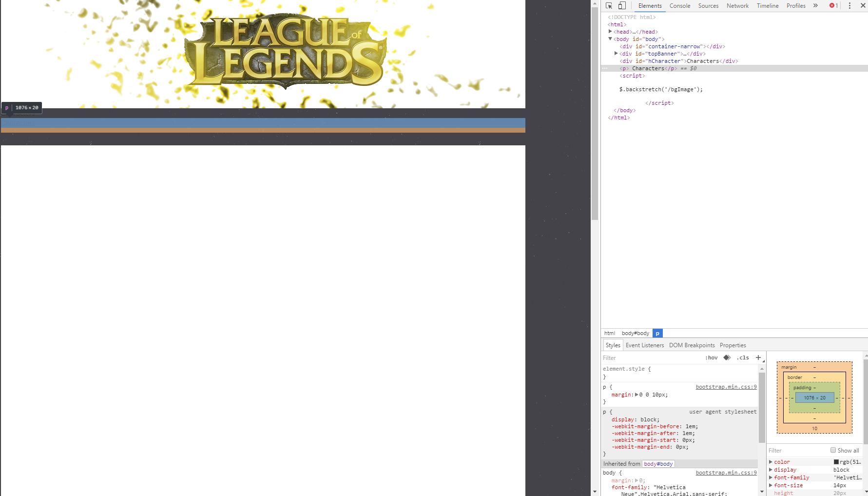The height and width of the screenshot is (496, 868).
Task: Click the diamond animations icon in Styles
Action: point(727,357)
